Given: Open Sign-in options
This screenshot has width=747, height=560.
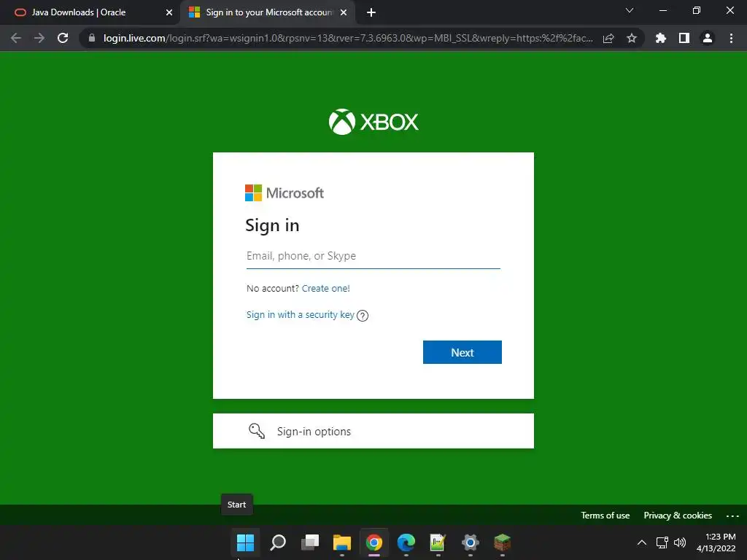Looking at the screenshot, I should (x=373, y=431).
